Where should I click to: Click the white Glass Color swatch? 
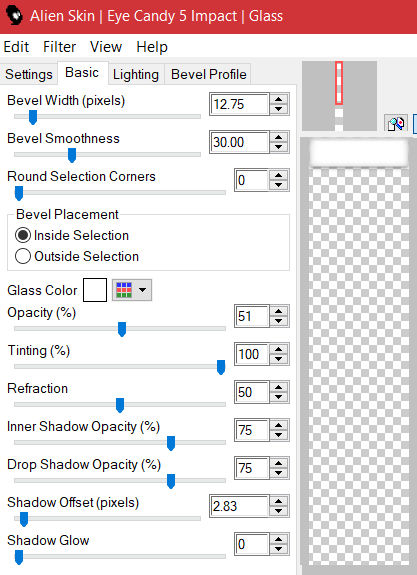(95, 290)
